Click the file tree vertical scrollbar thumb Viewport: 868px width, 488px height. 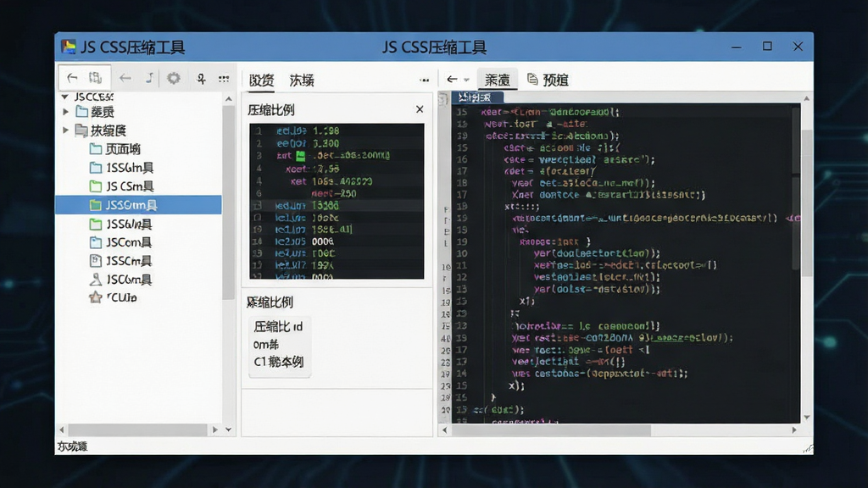[229, 202]
